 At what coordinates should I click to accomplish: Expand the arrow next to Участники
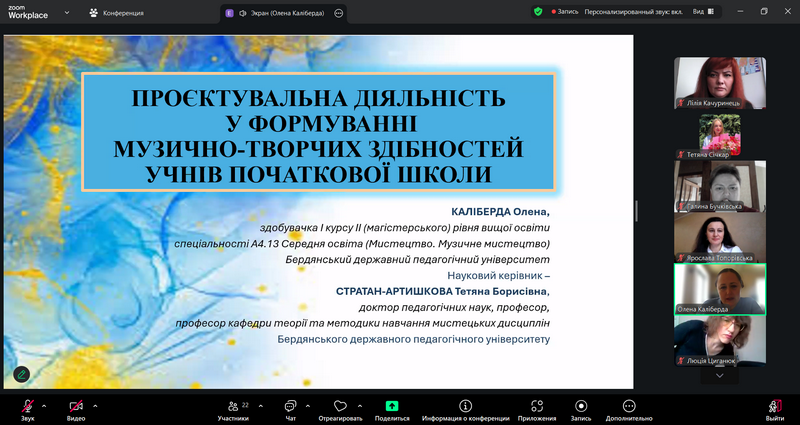261,405
